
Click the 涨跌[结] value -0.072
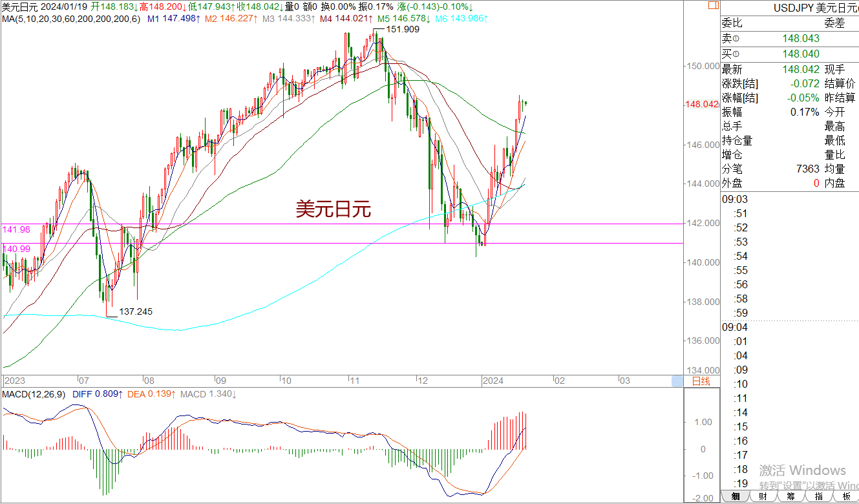[x=805, y=83]
